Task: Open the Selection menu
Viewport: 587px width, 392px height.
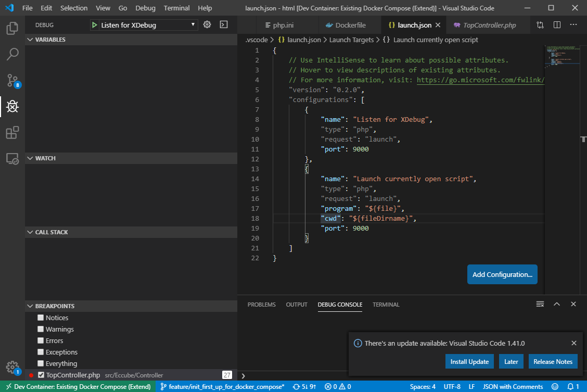Action: pyautogui.click(x=74, y=8)
